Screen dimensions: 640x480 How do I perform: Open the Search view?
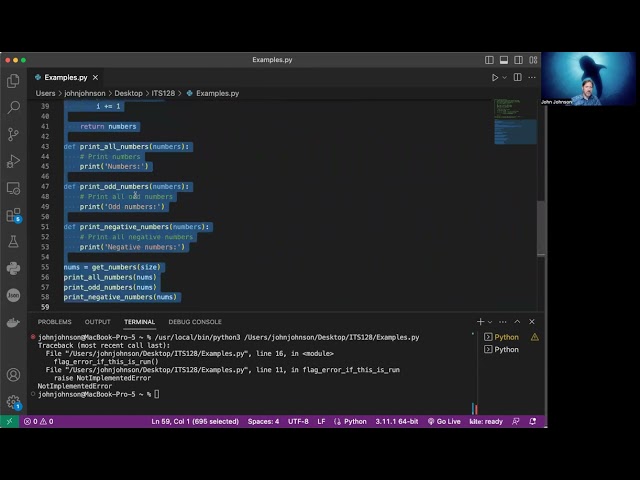coord(13,107)
